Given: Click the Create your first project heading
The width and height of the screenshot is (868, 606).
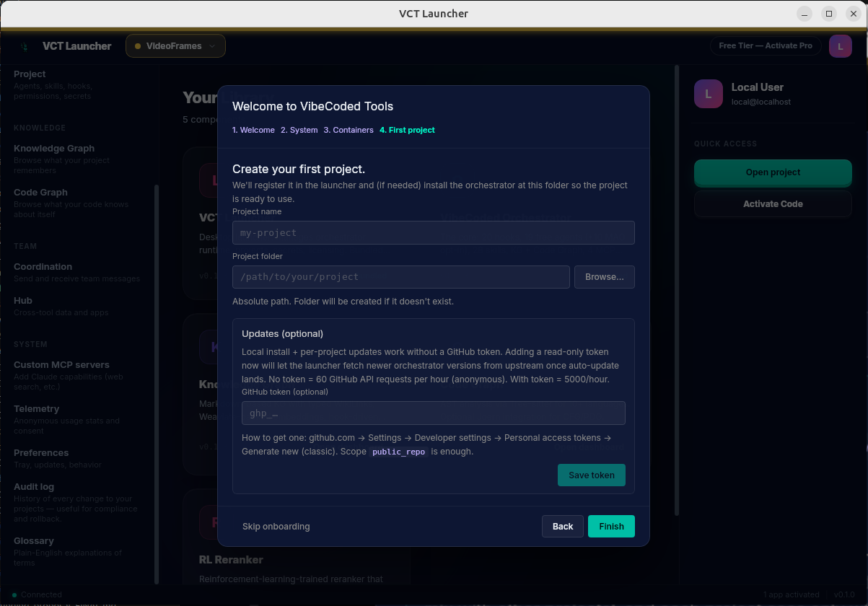Looking at the screenshot, I should tap(299, 170).
